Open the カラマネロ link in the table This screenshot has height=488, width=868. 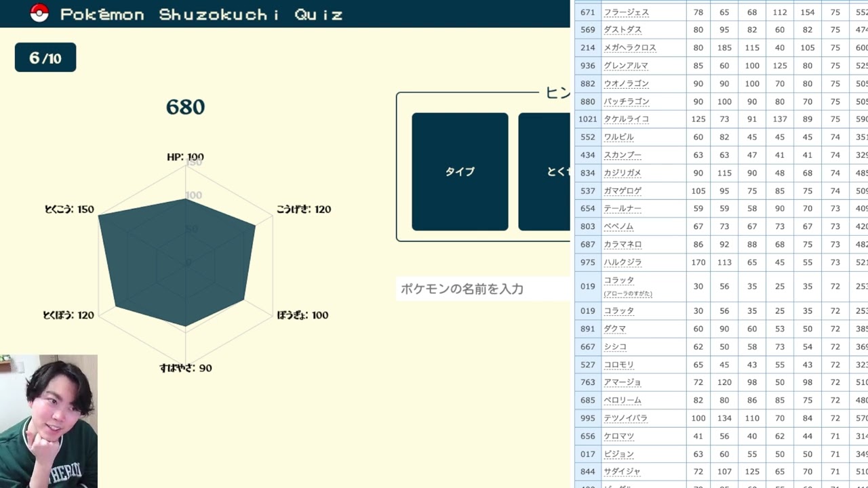click(x=623, y=244)
